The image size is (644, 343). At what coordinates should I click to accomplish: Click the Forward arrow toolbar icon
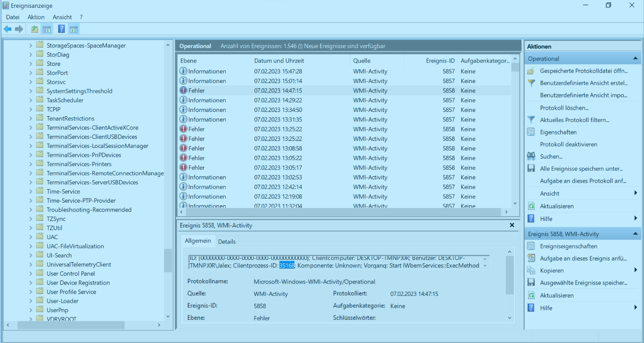click(x=19, y=29)
